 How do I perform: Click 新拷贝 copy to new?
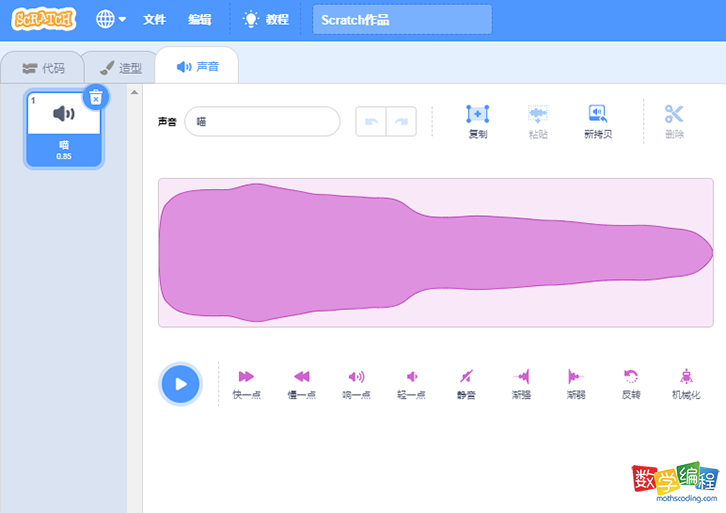click(598, 122)
